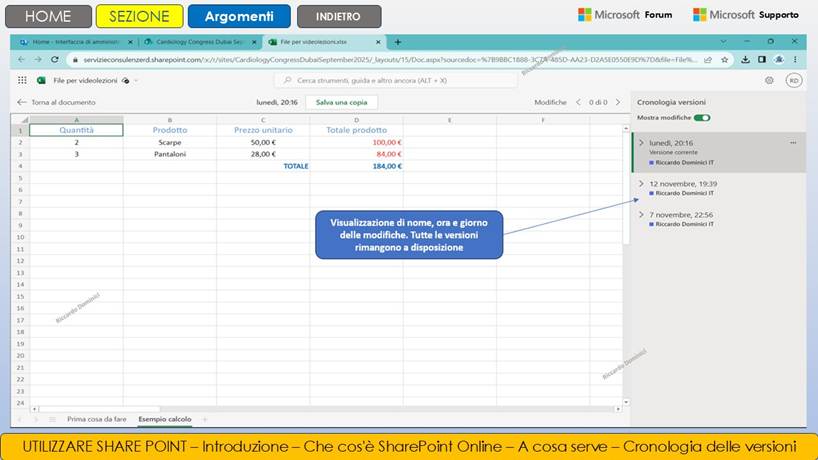Select the File per videolezioni browser tab
This screenshot has height=460, width=818.
tap(323, 42)
